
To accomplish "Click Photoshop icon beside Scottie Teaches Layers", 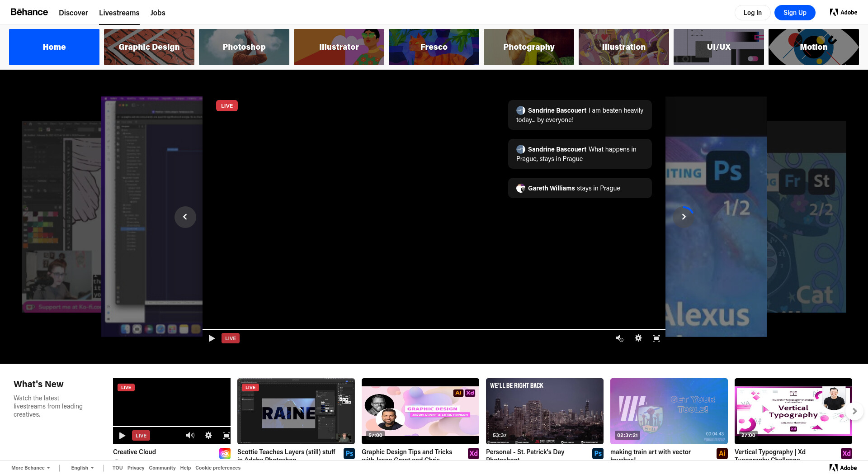I will pyautogui.click(x=349, y=453).
